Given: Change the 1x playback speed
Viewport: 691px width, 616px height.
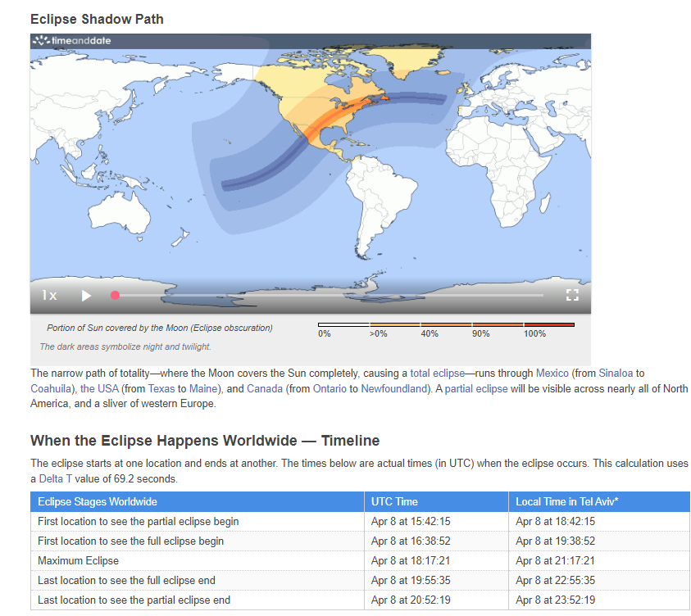Looking at the screenshot, I should coord(49,296).
